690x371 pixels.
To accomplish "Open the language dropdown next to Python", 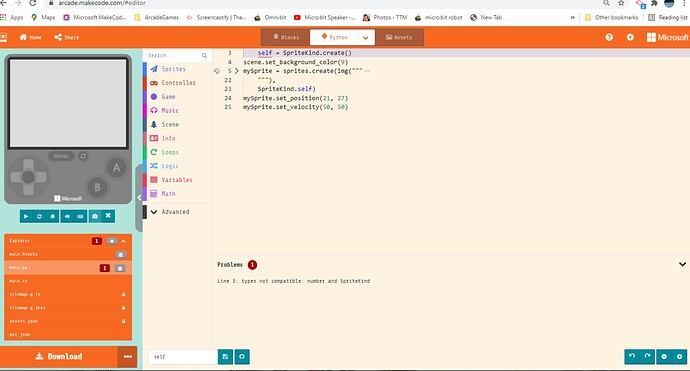I will pos(366,37).
